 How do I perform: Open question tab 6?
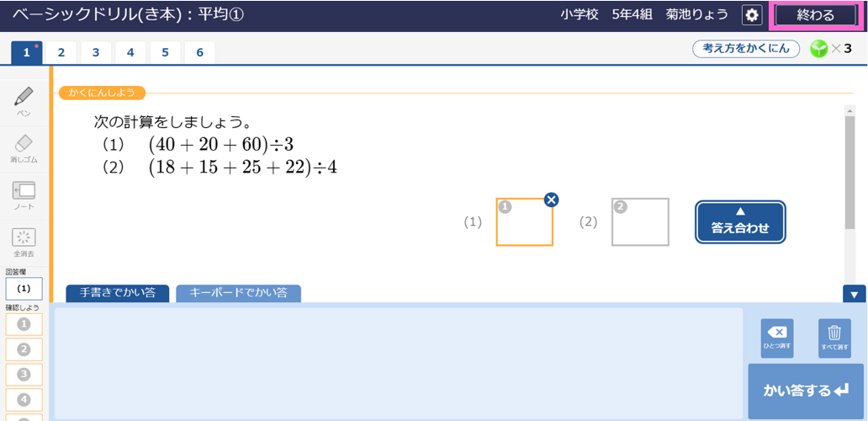[199, 52]
